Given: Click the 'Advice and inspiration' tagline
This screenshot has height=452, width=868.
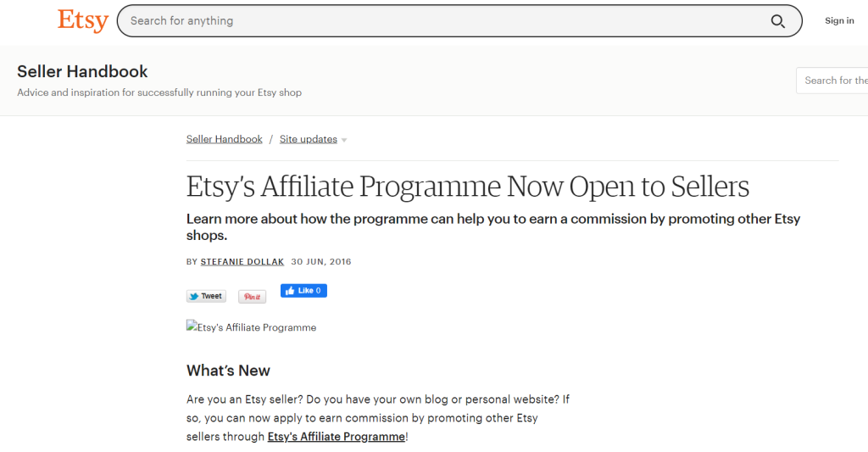Looking at the screenshot, I should click(159, 92).
